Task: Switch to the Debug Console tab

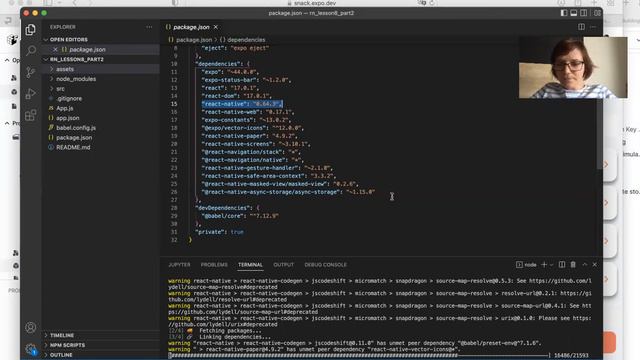Action: click(x=325, y=264)
